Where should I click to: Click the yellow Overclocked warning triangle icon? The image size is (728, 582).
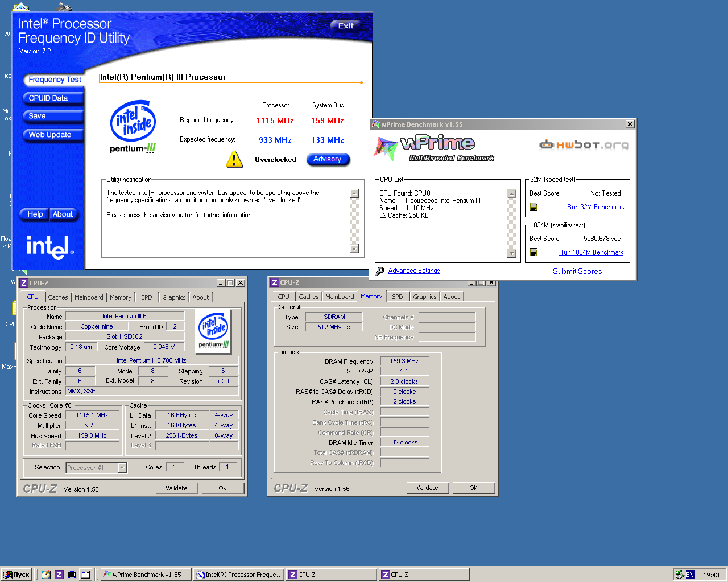coord(234,160)
